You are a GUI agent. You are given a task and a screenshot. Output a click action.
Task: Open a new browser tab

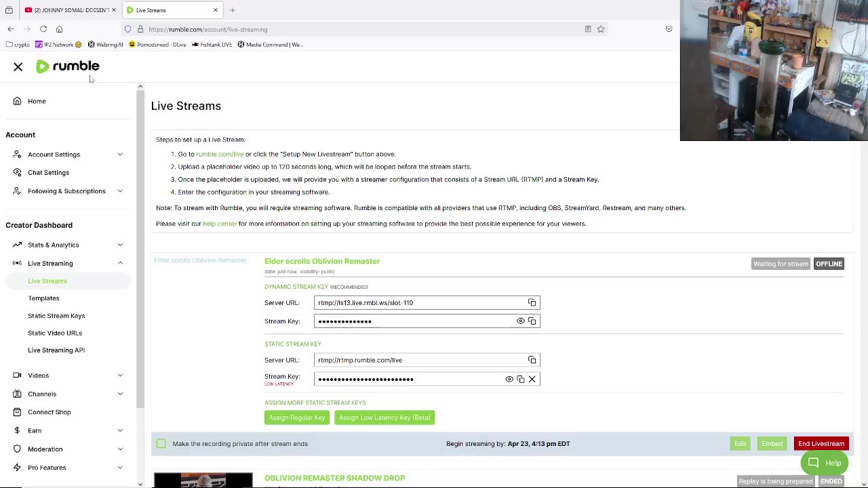pyautogui.click(x=233, y=10)
